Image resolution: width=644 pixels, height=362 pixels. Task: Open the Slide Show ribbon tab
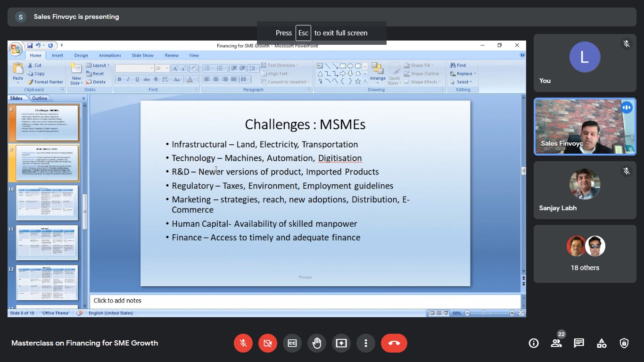tap(142, 55)
